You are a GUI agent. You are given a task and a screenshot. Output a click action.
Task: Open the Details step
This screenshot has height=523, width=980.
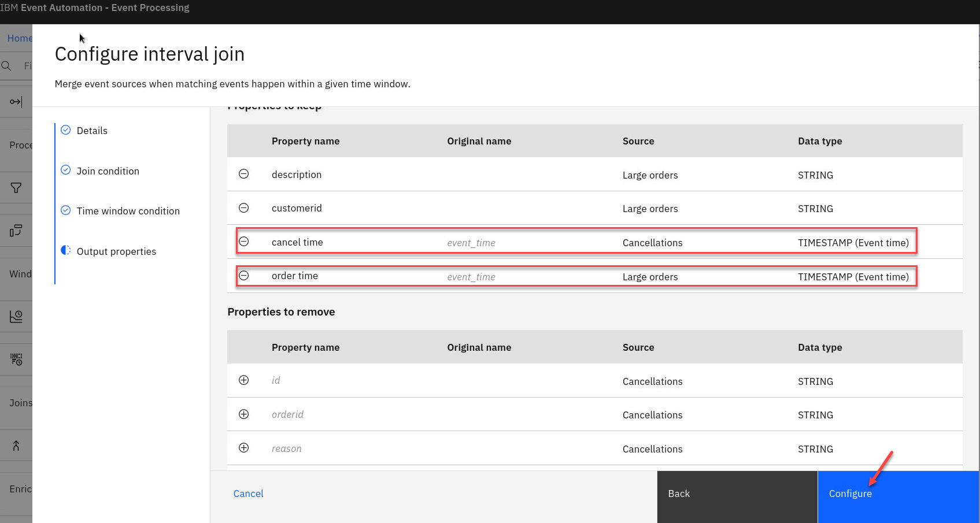tap(92, 131)
